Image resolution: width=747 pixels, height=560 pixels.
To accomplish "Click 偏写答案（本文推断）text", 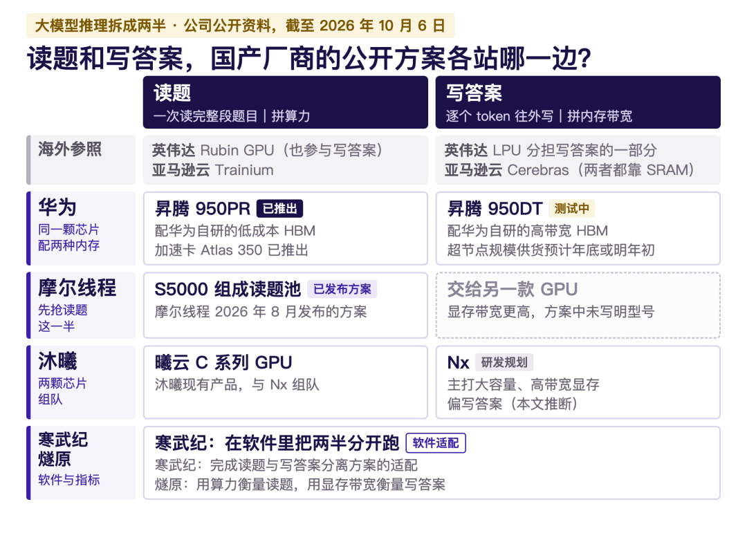I will pos(512,404).
